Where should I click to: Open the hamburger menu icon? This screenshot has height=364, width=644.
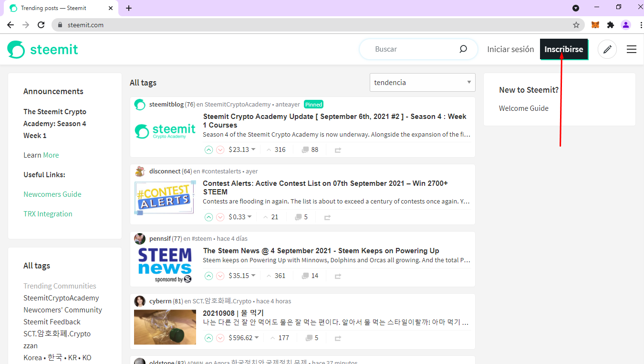click(x=632, y=49)
